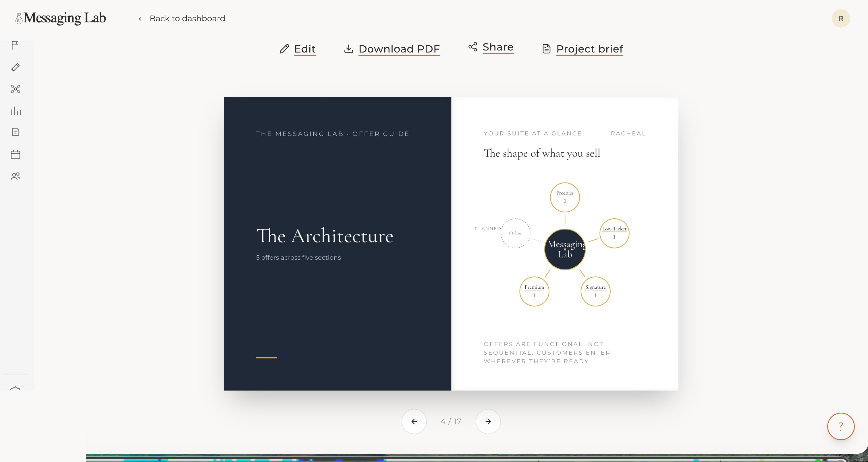The height and width of the screenshot is (462, 868).
Task: Go to the previous page arrow
Action: pyautogui.click(x=414, y=421)
